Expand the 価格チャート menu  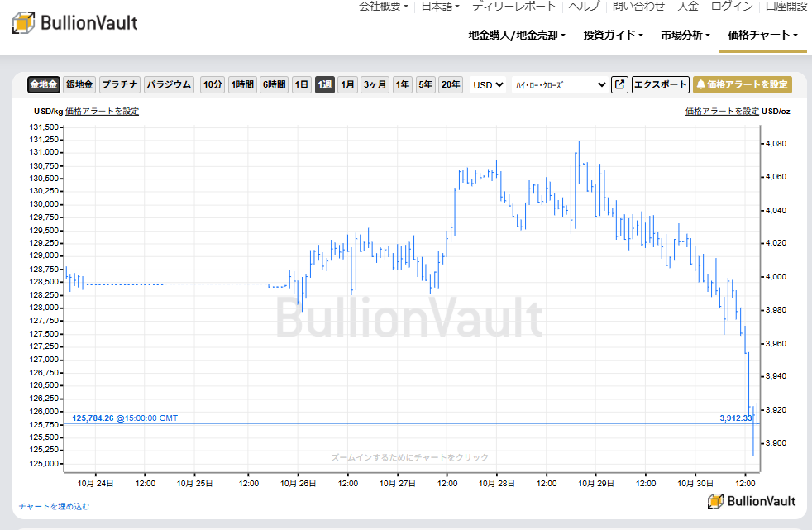(x=763, y=36)
